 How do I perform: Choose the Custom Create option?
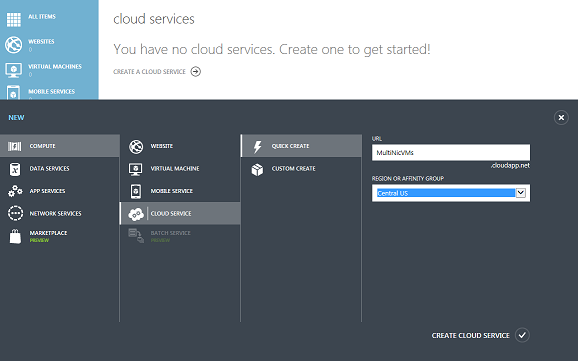coord(301,169)
